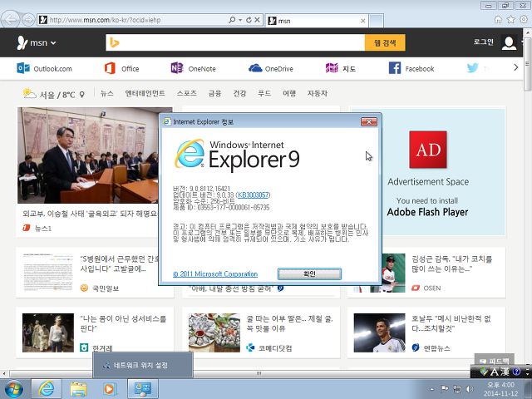Close the Internet Explorer 정보 dialog
Viewport: 532px width, 399px height.
point(369,121)
